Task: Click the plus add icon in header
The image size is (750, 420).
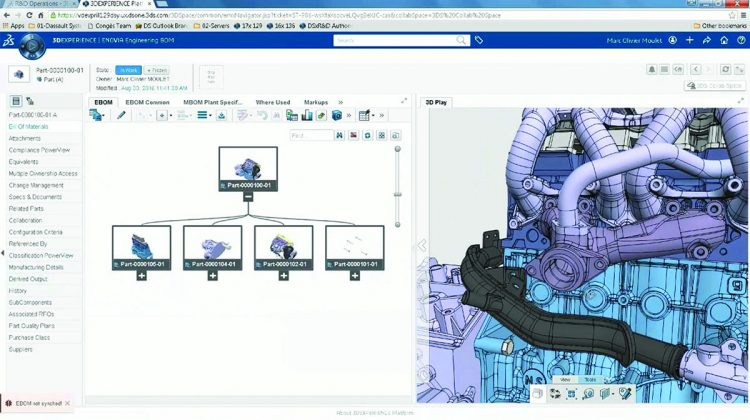Action: click(690, 40)
